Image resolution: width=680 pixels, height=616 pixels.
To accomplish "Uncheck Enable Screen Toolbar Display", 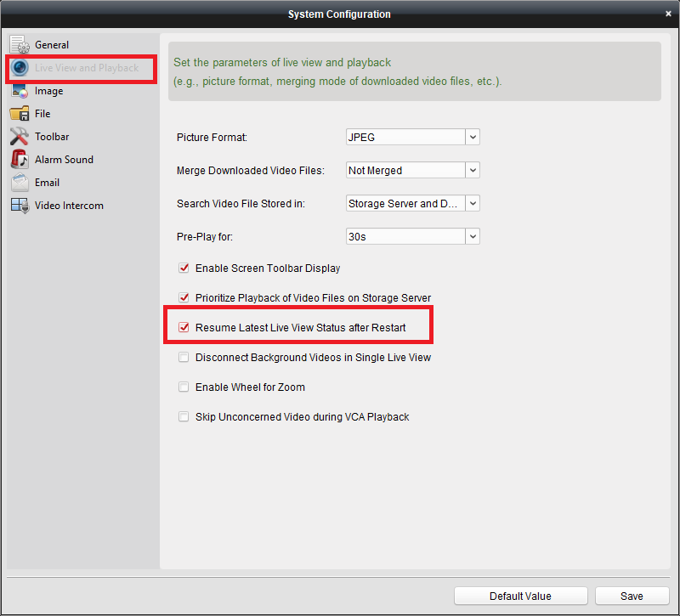I will pos(184,268).
